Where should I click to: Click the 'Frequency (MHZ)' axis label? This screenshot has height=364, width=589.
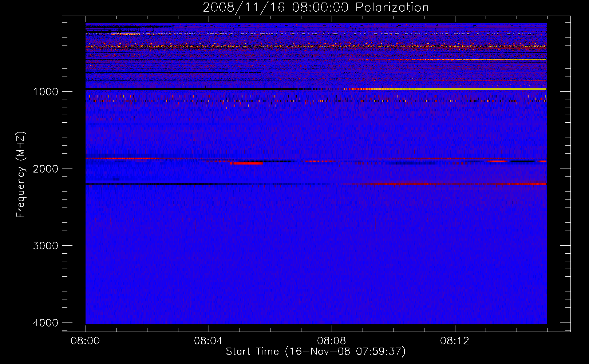21,175
